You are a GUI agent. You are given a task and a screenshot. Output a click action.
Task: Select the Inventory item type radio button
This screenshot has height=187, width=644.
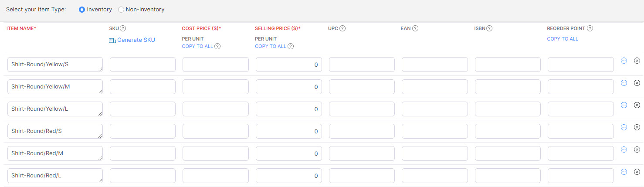click(x=82, y=10)
